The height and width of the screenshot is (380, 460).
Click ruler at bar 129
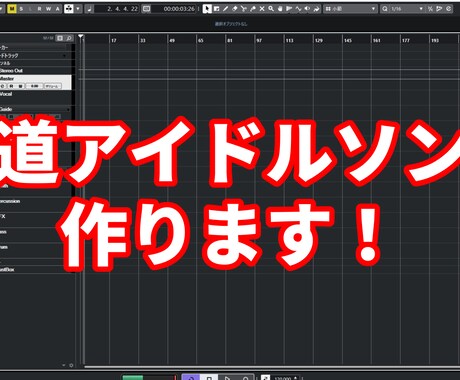coord(319,40)
